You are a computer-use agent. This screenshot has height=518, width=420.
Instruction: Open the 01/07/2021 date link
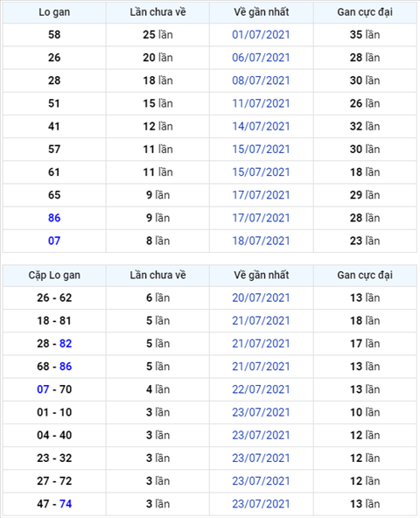(x=261, y=35)
